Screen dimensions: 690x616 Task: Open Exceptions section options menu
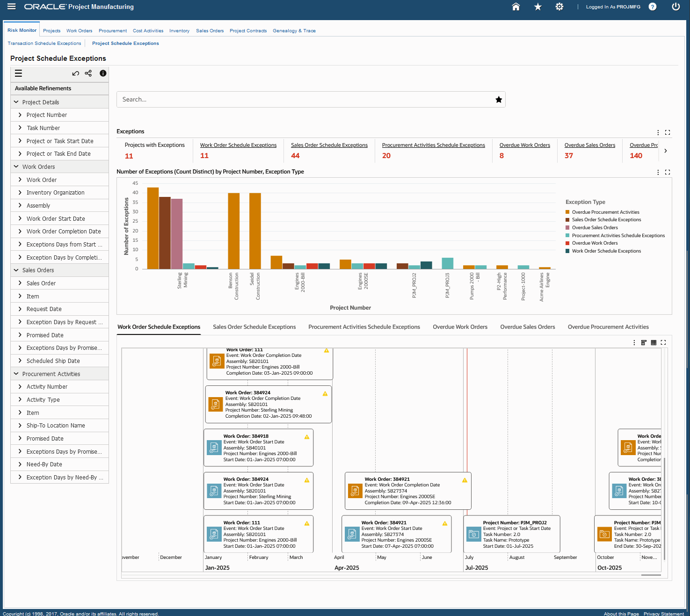point(658,132)
